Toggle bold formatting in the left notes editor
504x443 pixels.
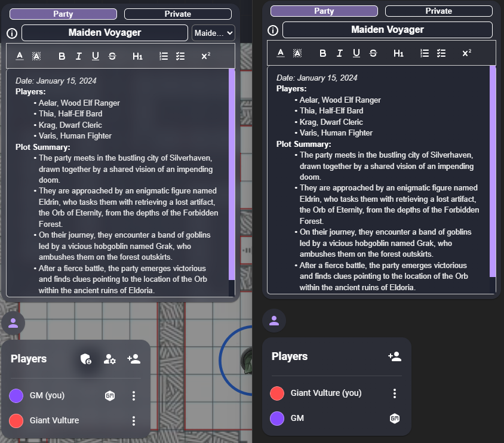click(x=62, y=56)
